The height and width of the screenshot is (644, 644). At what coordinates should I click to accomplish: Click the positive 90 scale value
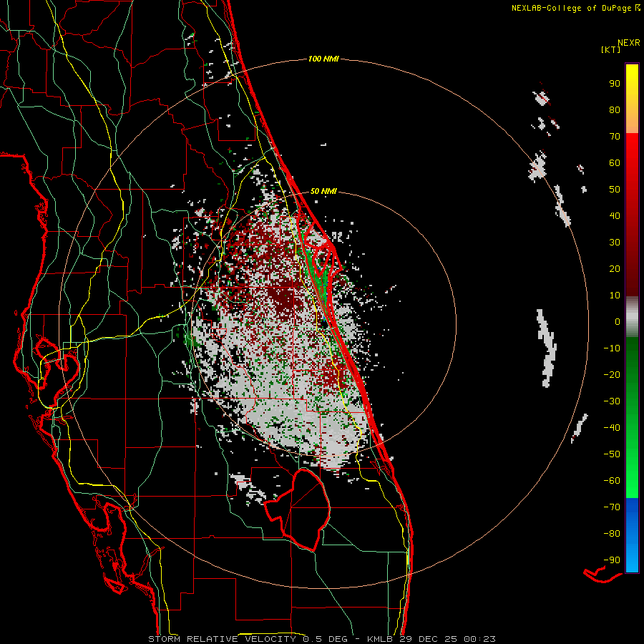tap(615, 84)
